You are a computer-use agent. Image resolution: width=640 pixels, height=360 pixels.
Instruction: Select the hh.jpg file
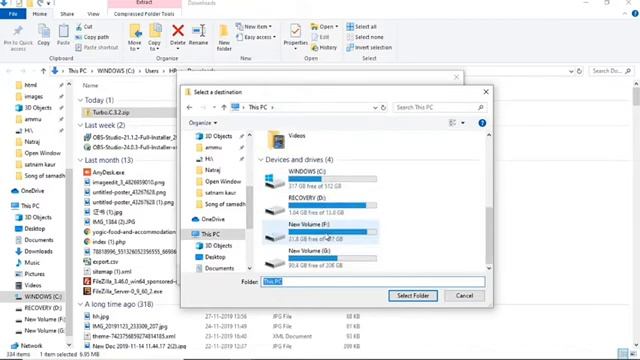click(x=96, y=317)
